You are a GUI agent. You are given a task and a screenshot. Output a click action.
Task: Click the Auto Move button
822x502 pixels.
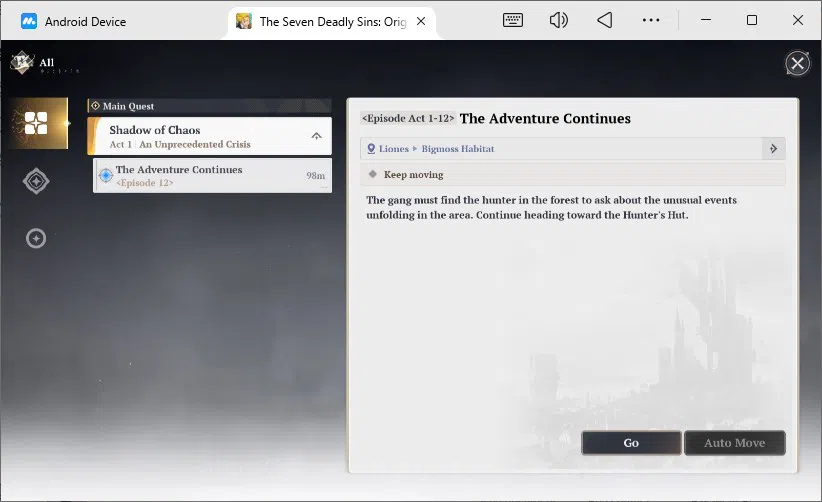coord(734,443)
